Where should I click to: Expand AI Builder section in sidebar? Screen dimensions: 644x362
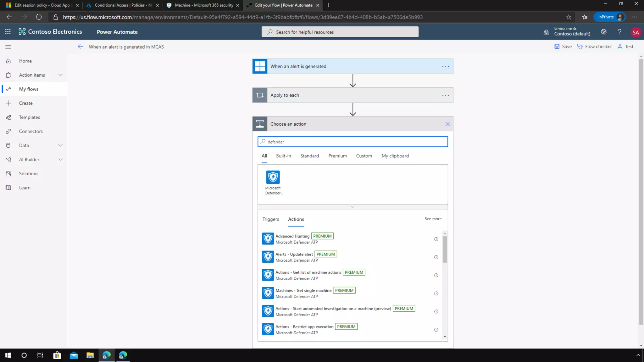(60, 160)
